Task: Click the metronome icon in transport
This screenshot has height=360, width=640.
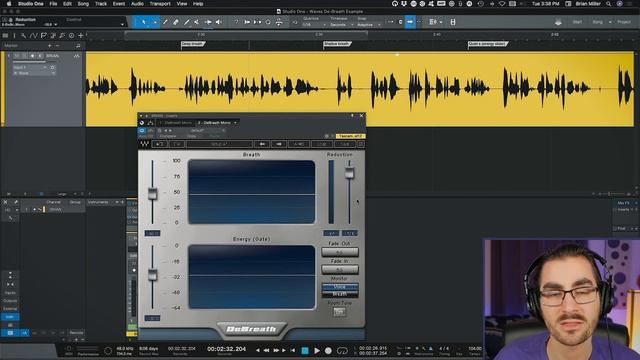Action: [x=431, y=349]
